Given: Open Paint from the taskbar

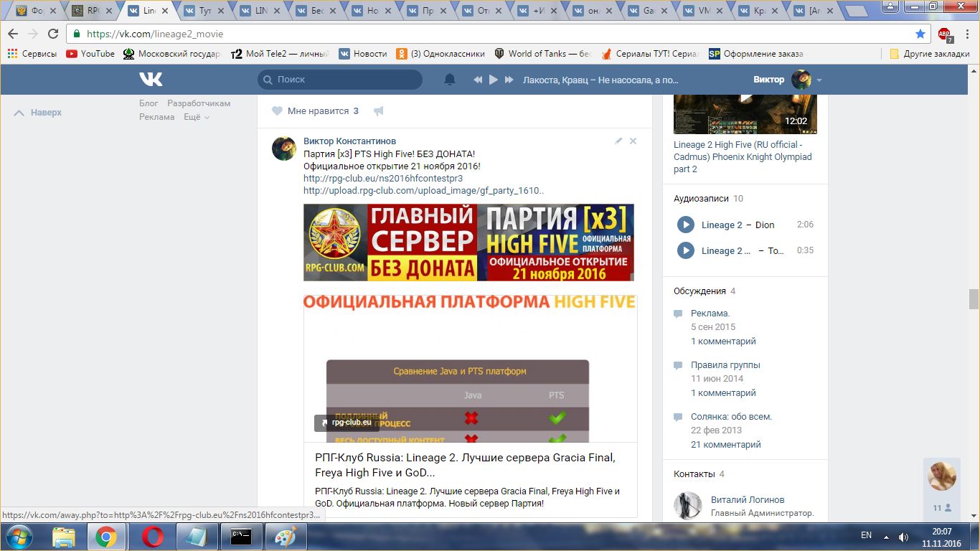Looking at the screenshot, I should [x=286, y=537].
